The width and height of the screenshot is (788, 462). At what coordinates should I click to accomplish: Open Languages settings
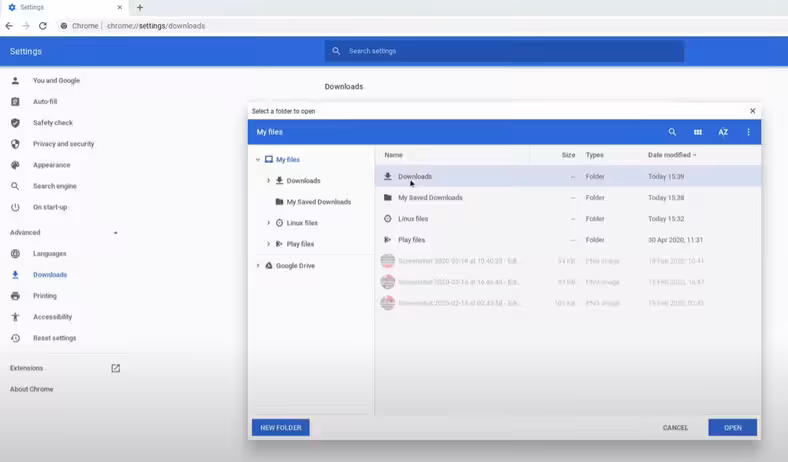[49, 254]
